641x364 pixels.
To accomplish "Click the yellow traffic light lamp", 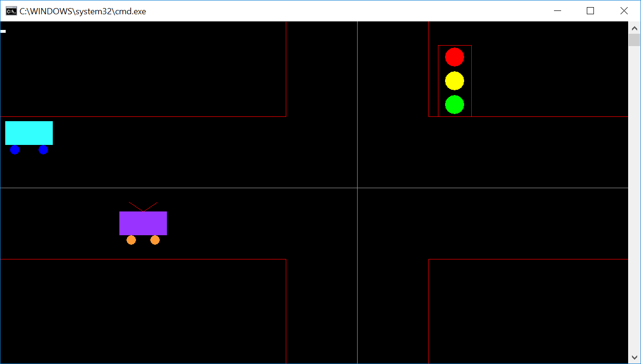I will [x=454, y=81].
